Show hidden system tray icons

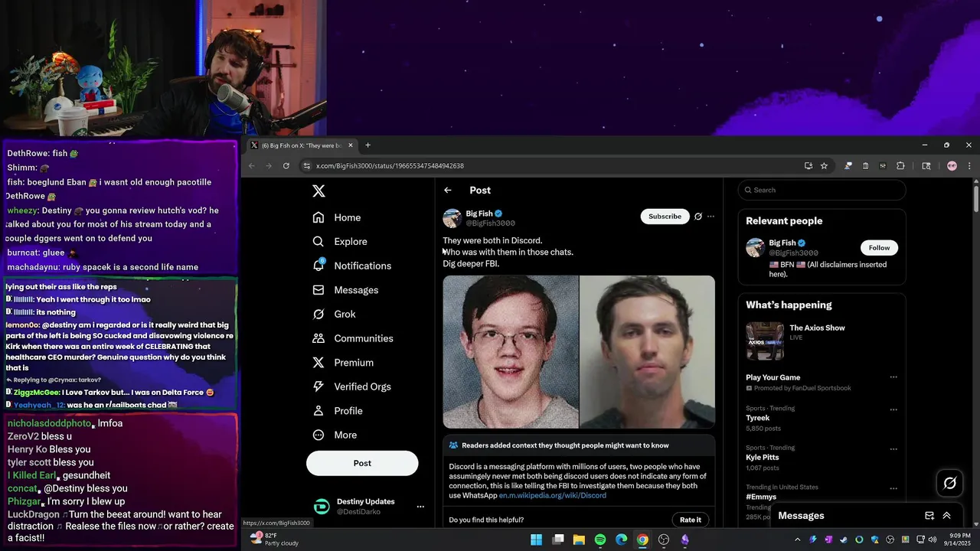[797, 540]
